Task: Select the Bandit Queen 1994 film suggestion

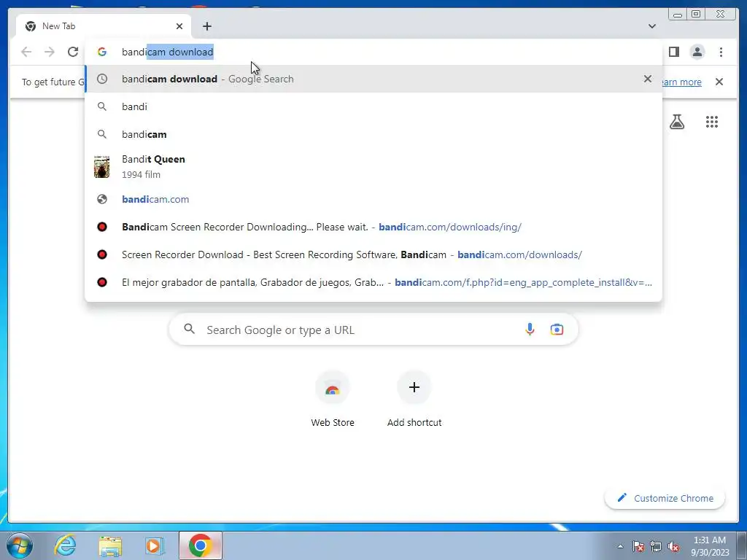Action: [x=373, y=167]
